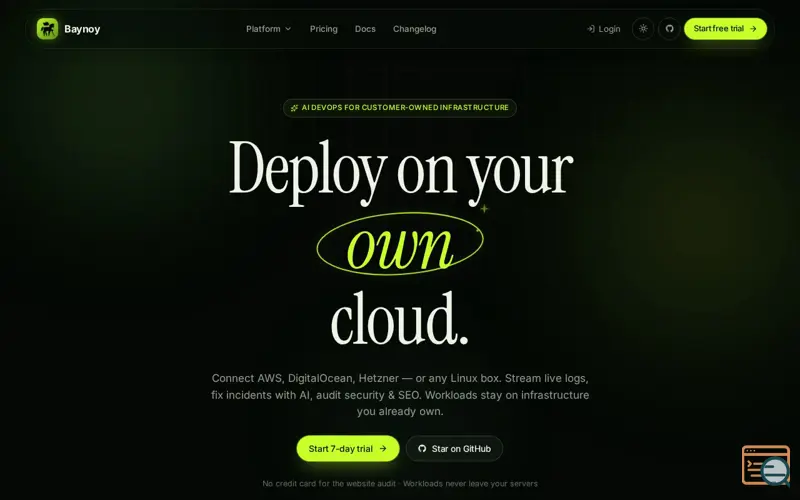Expand the Platform dropdown menu
The height and width of the screenshot is (500, 800).
click(x=268, y=29)
